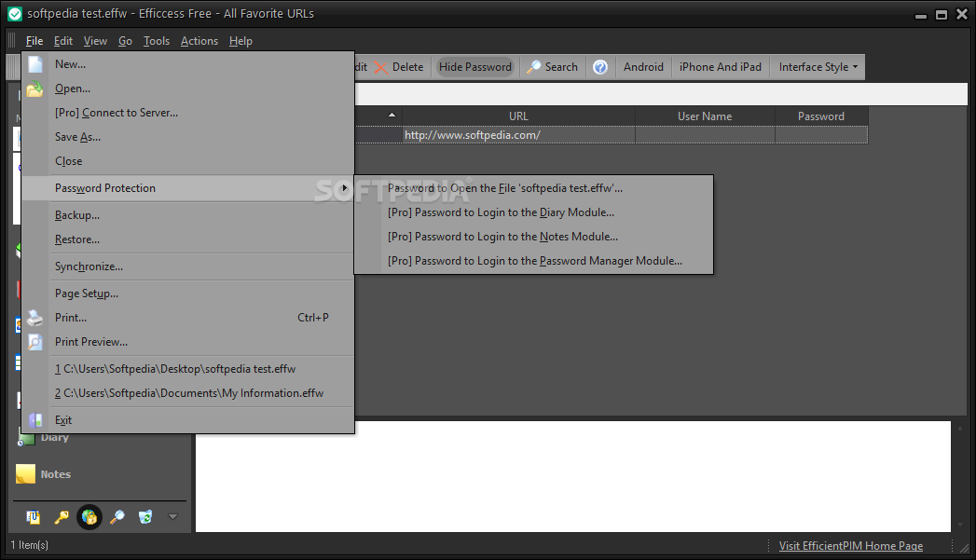Toggle the Hide Password button

coord(474,67)
